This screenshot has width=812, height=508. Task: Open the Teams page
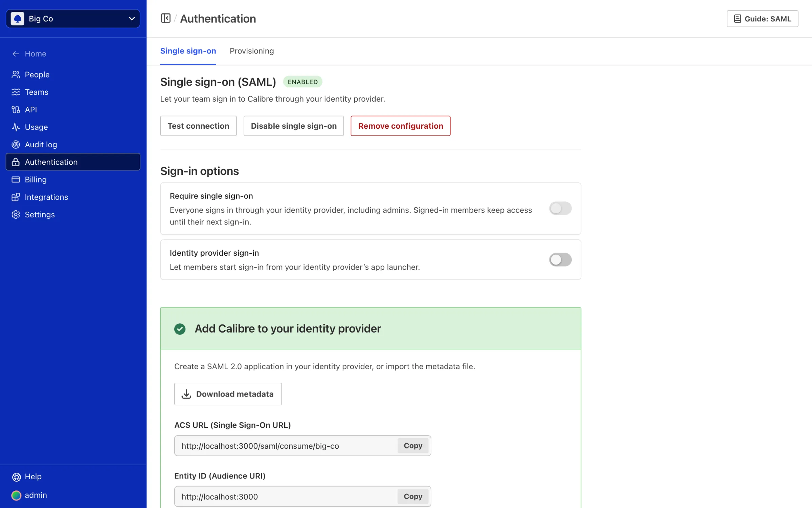point(73,92)
